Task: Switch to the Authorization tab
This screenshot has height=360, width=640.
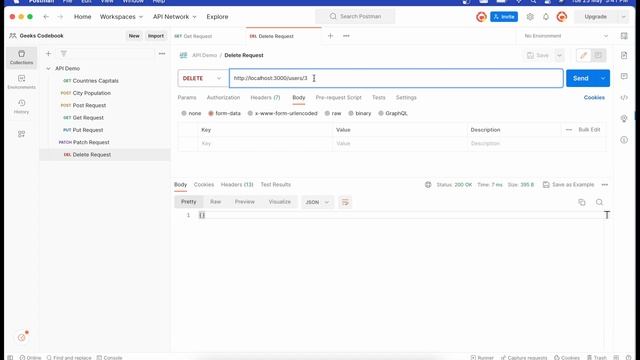Action: [x=223, y=98]
